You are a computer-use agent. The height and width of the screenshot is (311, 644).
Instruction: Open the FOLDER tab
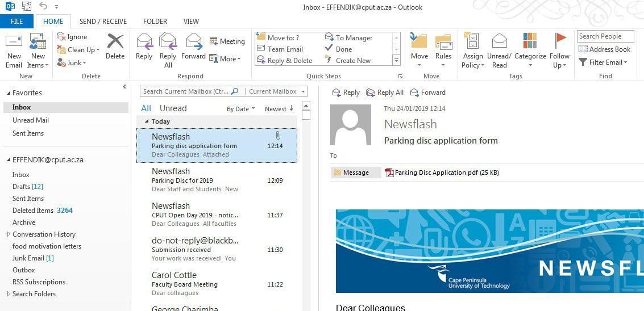[155, 22]
